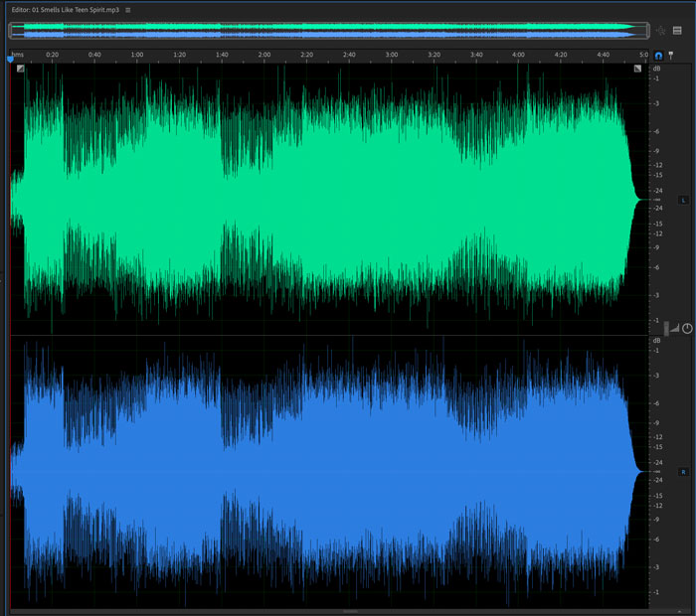The image size is (696, 616).
Task: Click the 2:40 mark on the time ruler
Action: pos(349,55)
